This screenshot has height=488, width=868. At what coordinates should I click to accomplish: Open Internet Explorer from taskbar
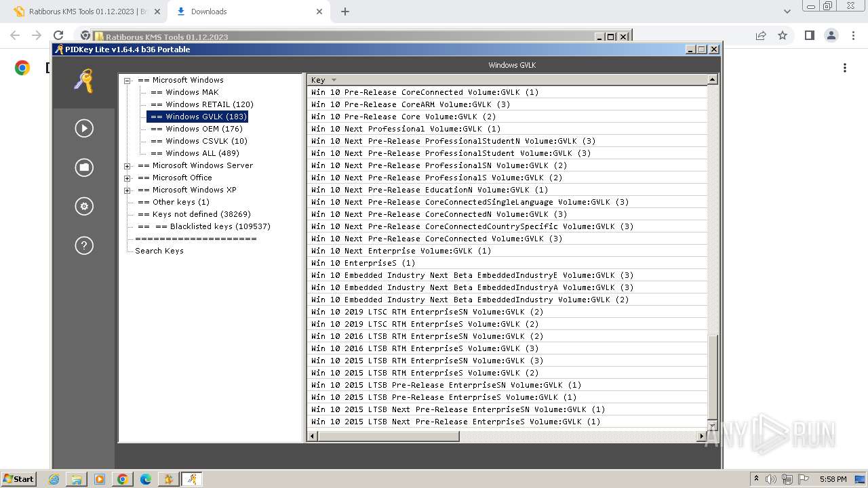[x=54, y=479]
